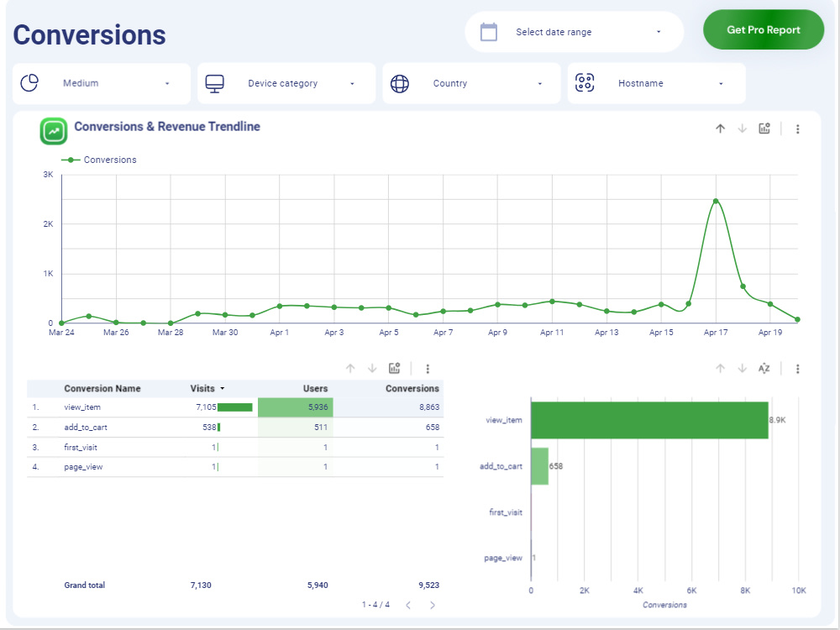Screen dimensions: 840x630
Task: Click the down arrow above the bar chart
Action: 743,368
